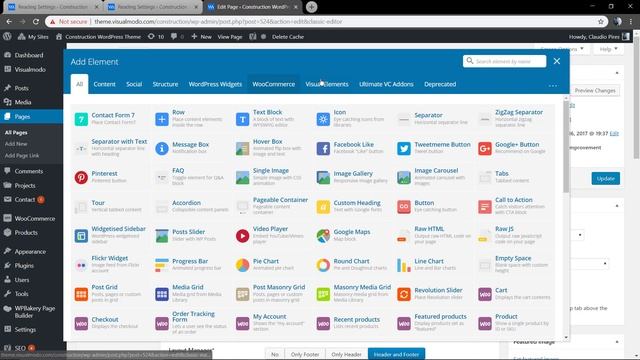Viewport: 640px width, 360px height.
Task: Focus the Search element by name field
Action: [504, 61]
